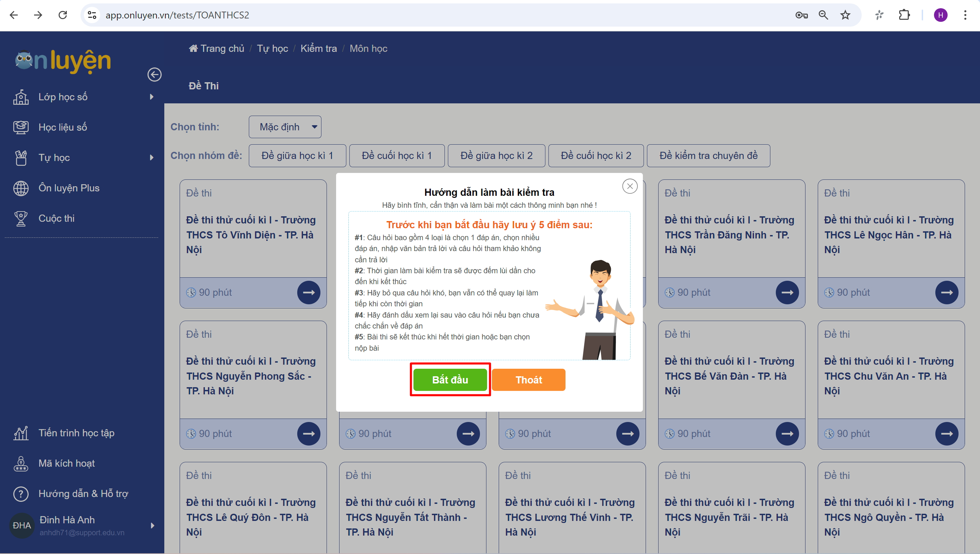
Task: Select Đề kiểm tra chuyên đề group
Action: pos(708,156)
